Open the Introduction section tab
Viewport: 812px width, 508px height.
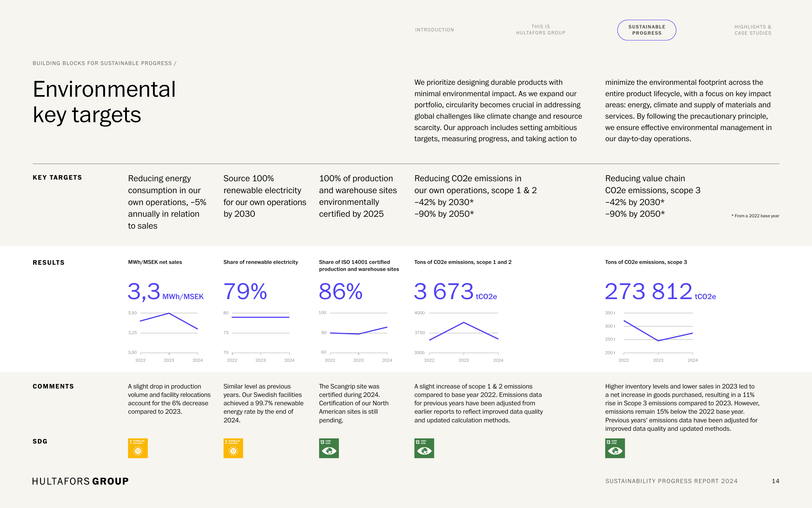[x=434, y=30]
